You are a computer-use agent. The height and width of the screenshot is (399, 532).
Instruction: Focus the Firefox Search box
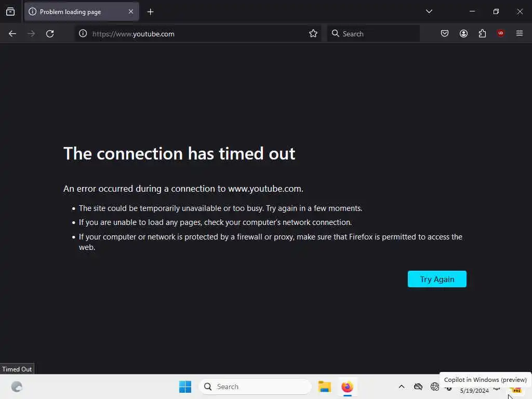tap(373, 34)
